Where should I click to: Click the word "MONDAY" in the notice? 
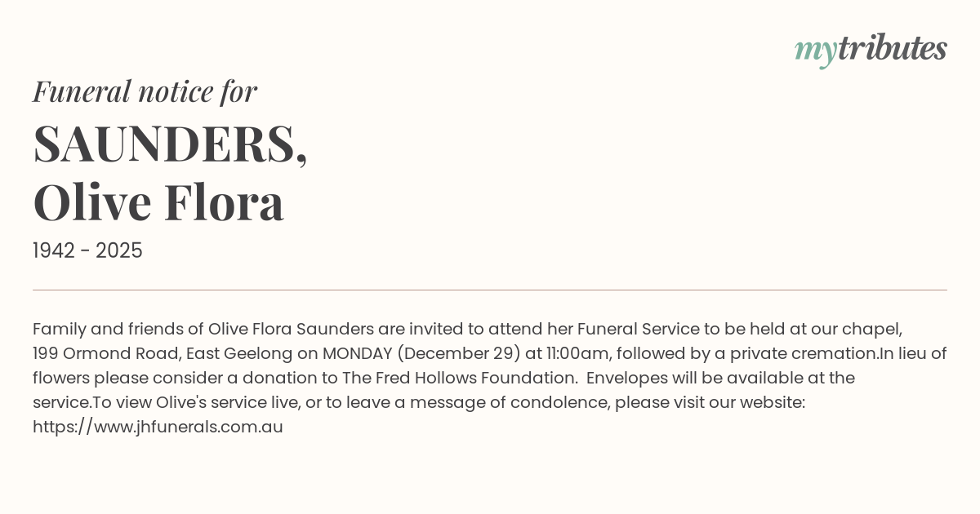356,353
